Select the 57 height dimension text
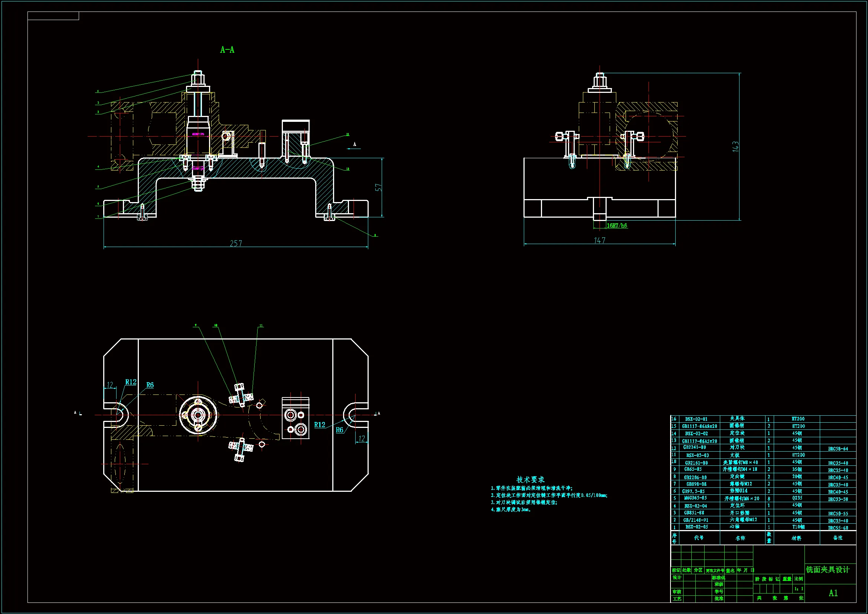Screen dimensions: 868x614 pyautogui.click(x=378, y=187)
